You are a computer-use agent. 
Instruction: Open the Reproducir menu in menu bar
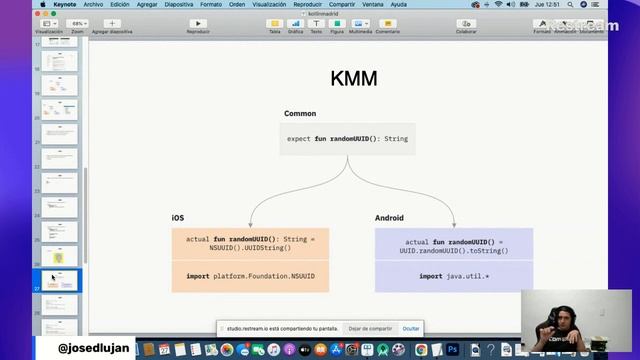coord(307,4)
